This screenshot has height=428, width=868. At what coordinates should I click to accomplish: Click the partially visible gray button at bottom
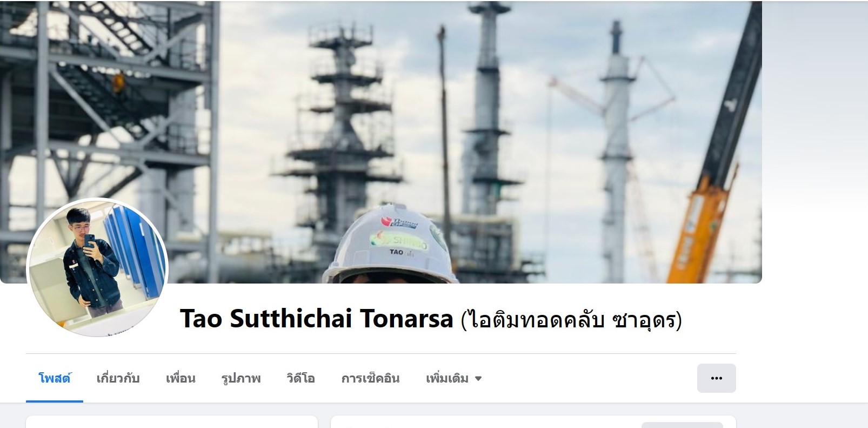point(682,425)
